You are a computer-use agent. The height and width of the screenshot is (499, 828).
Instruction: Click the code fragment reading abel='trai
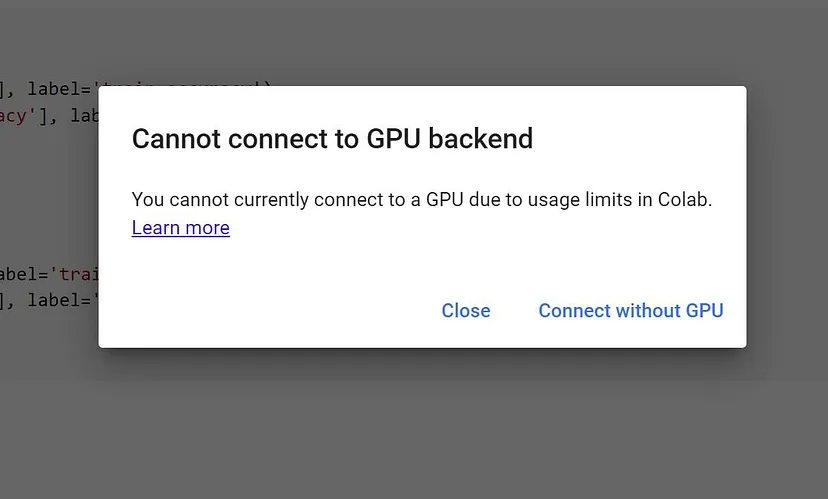coord(48,274)
